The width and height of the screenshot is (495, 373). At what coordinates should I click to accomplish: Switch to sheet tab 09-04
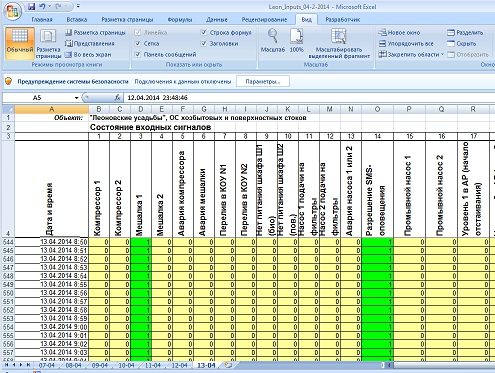pyautogui.click(x=100, y=365)
